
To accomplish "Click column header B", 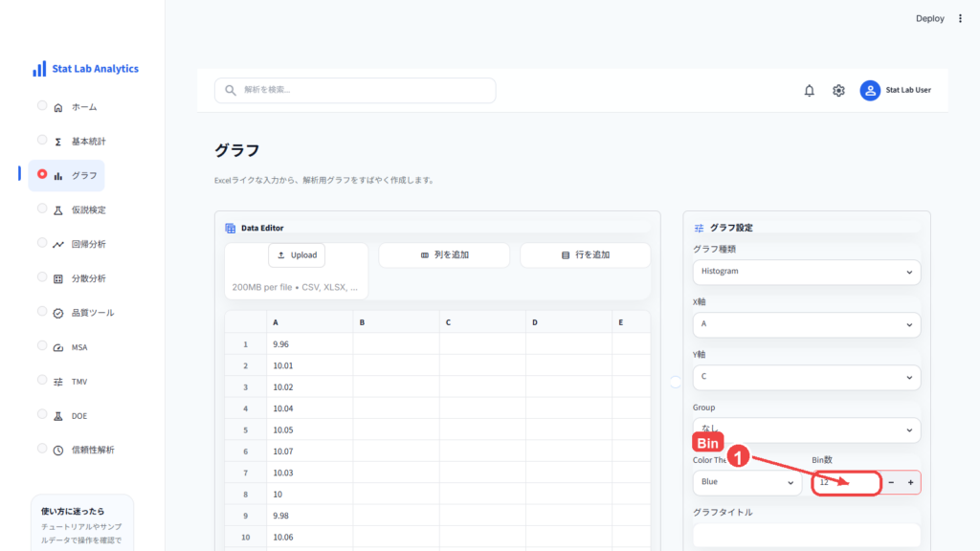I will [396, 322].
